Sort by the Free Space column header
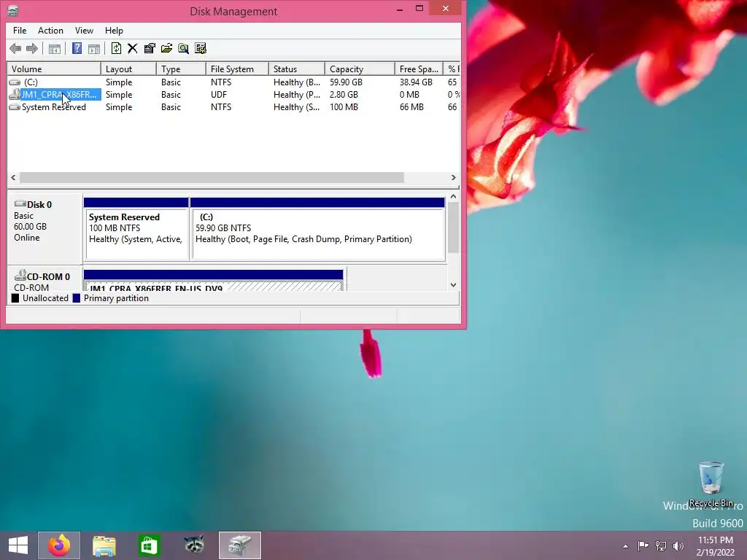Viewport: 747px width, 560px height. [x=419, y=69]
